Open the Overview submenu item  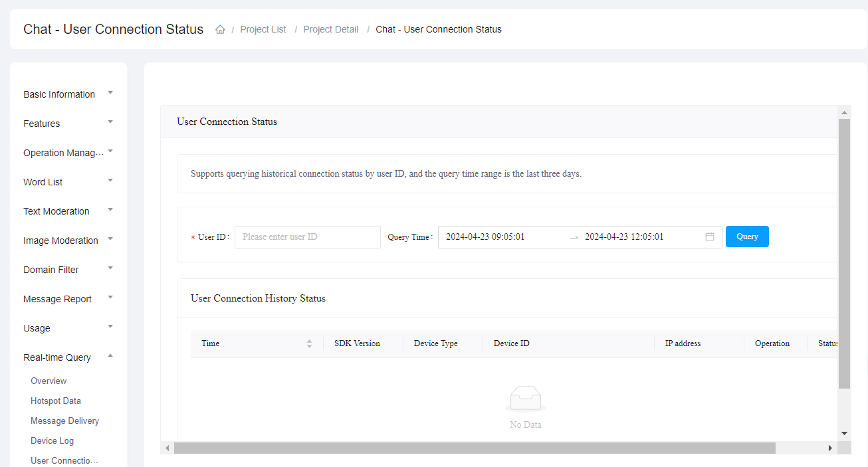tap(49, 381)
